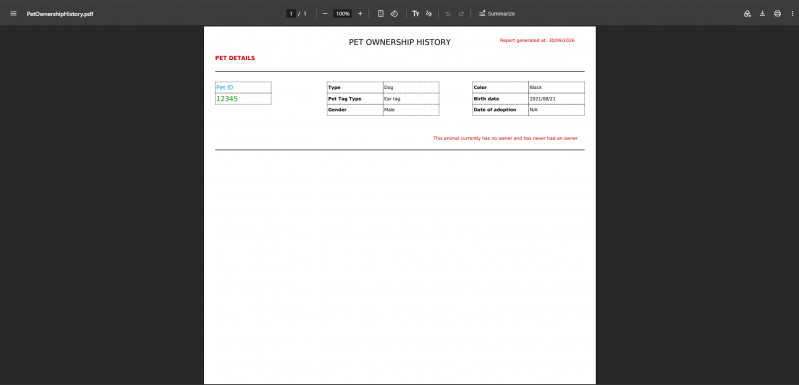Select the Draw annotation tool
The height and width of the screenshot is (385, 799).
pos(429,14)
